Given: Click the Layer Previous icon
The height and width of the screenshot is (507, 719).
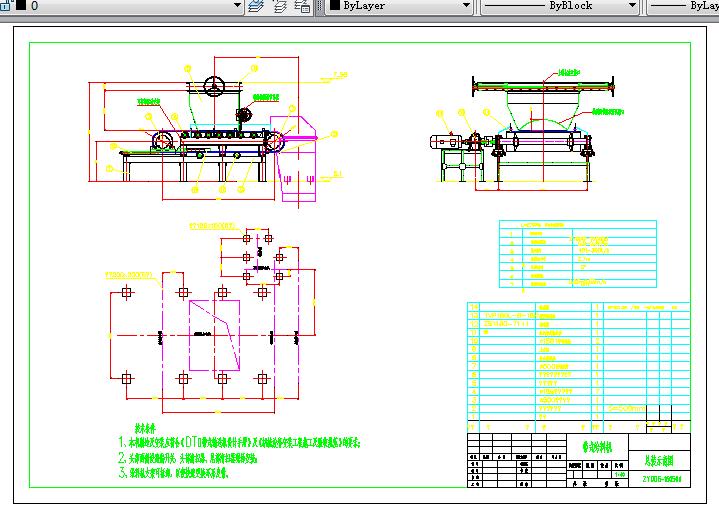Looking at the screenshot, I should pyautogui.click(x=280, y=6).
